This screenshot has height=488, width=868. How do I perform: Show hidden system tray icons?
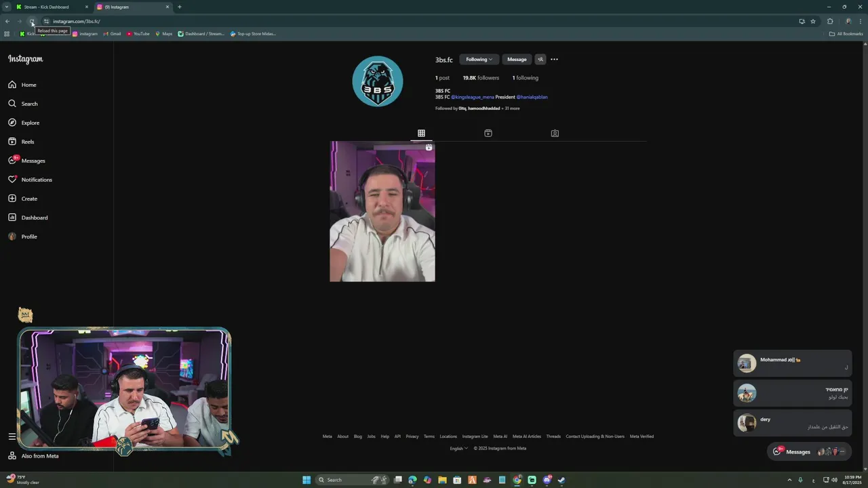point(789,480)
